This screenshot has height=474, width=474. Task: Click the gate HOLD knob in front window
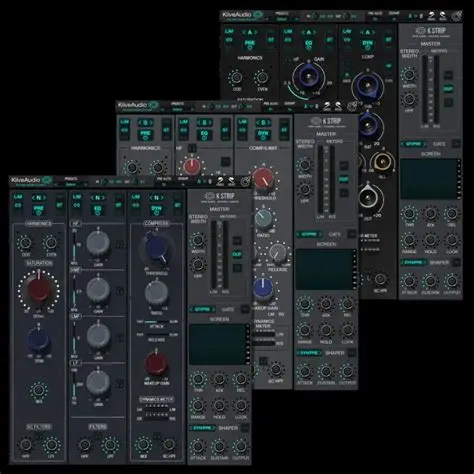click(219, 405)
